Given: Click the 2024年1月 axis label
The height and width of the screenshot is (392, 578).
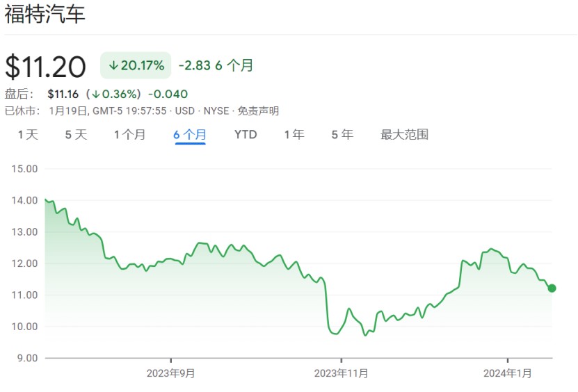Looking at the screenshot, I should (x=508, y=373).
